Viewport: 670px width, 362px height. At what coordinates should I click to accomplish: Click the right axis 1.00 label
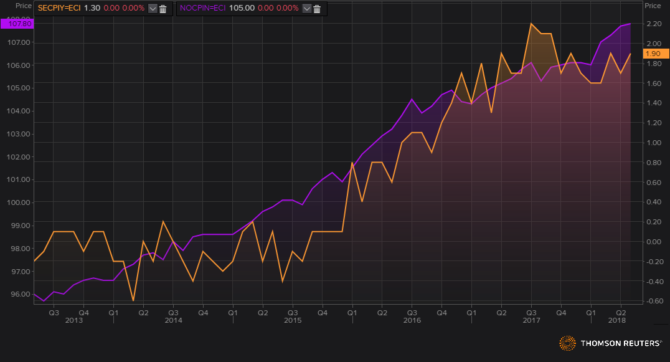tap(654, 143)
